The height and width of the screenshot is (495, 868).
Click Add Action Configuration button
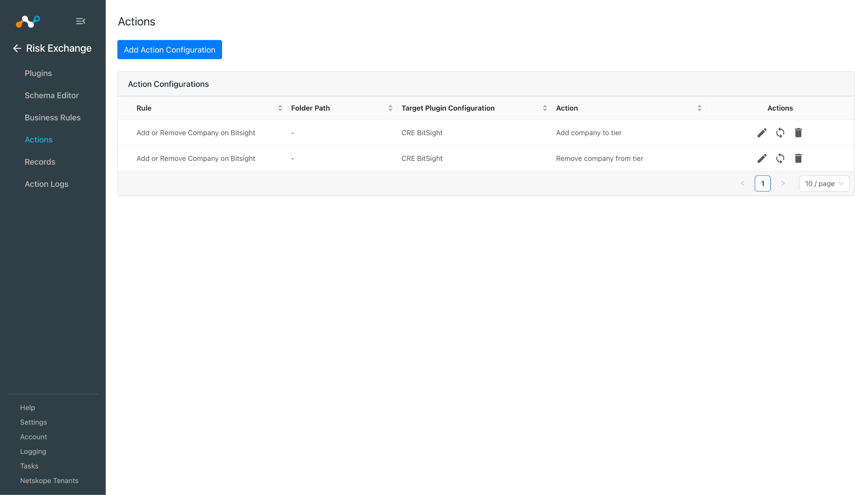170,50
